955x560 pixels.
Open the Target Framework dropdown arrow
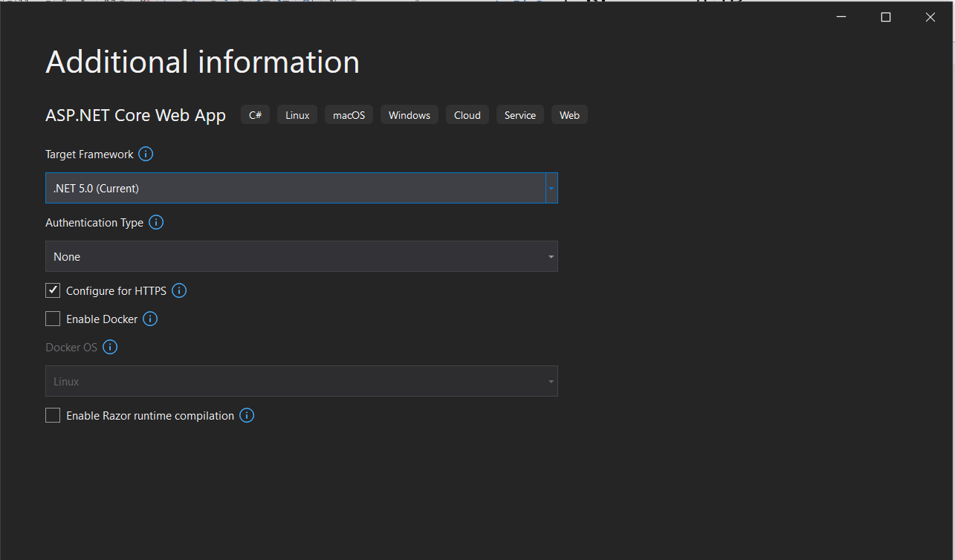[x=551, y=189]
